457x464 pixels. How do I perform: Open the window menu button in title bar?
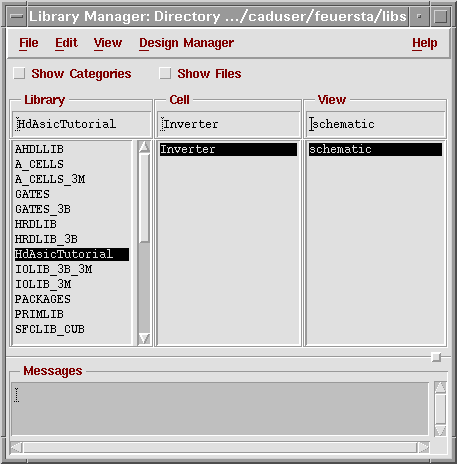point(16,16)
